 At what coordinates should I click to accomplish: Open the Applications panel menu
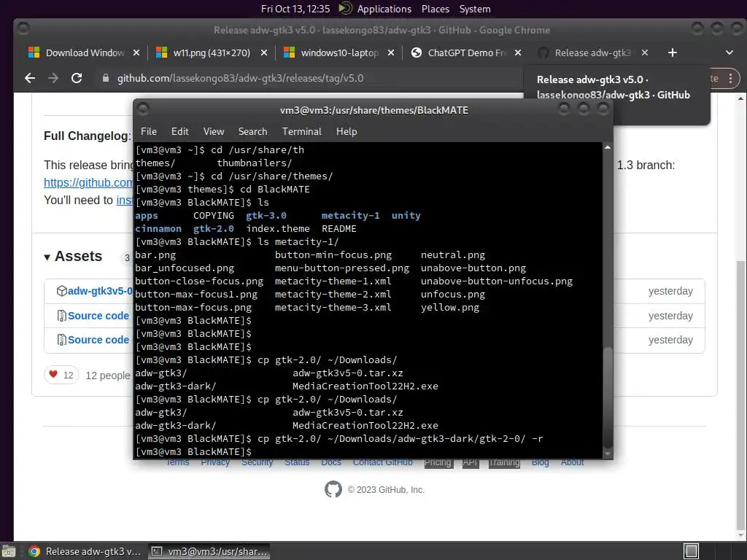[384, 9]
